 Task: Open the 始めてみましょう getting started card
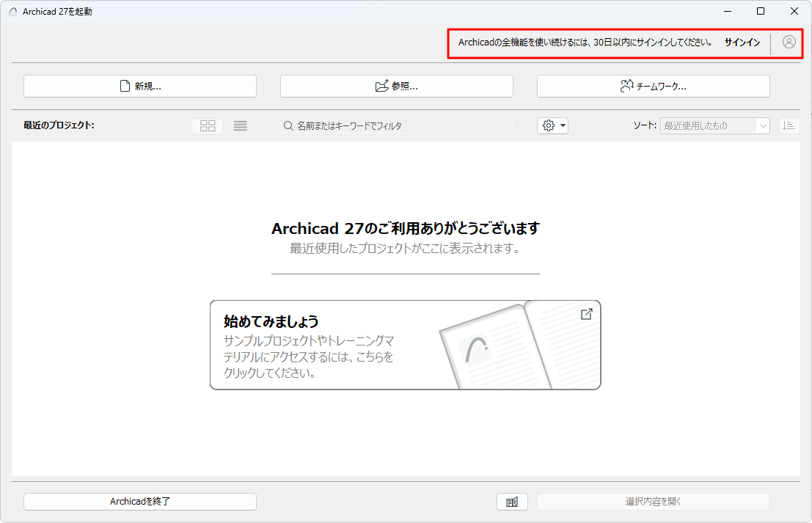[x=405, y=345]
